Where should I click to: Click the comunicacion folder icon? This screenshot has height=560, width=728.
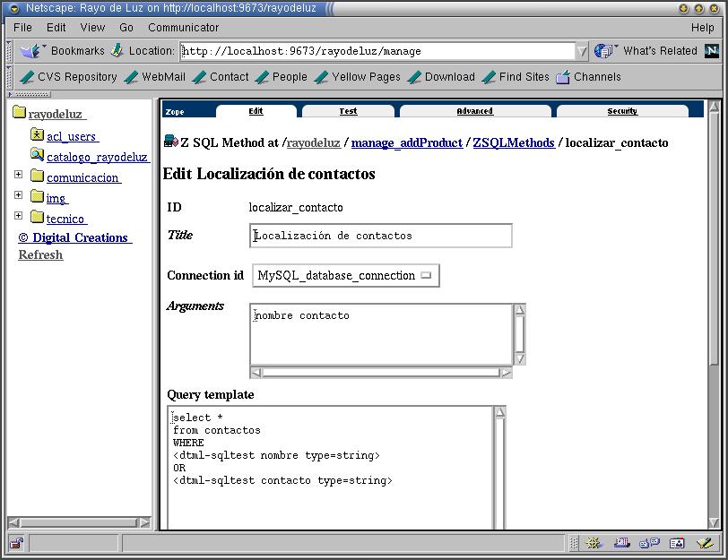[37, 176]
